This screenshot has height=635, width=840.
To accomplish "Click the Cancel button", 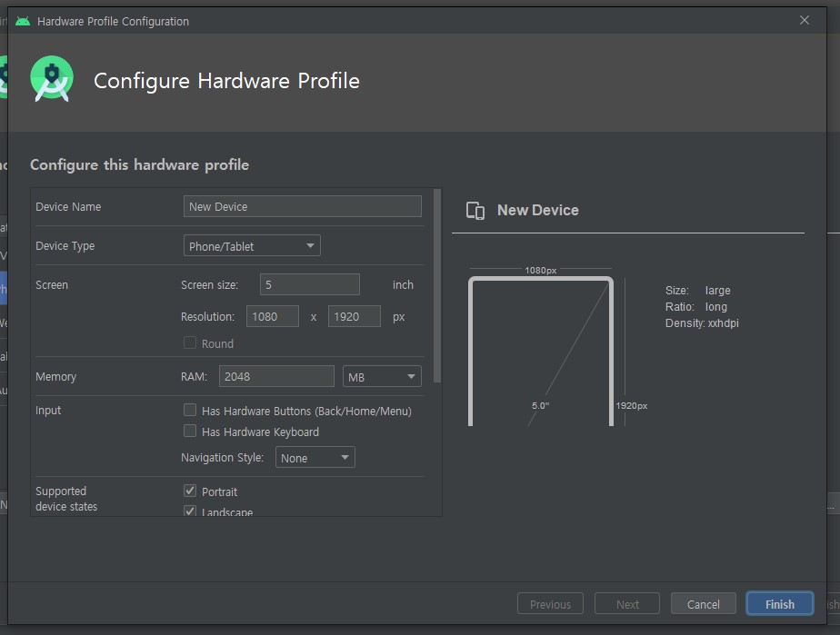I will point(704,604).
